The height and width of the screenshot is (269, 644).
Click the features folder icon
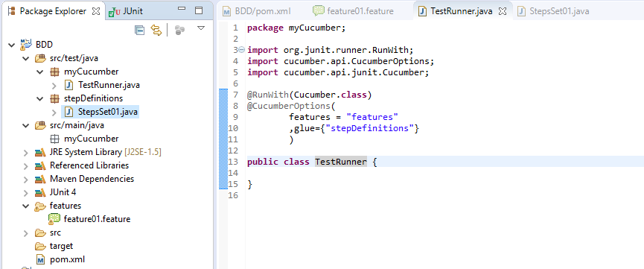click(40, 206)
